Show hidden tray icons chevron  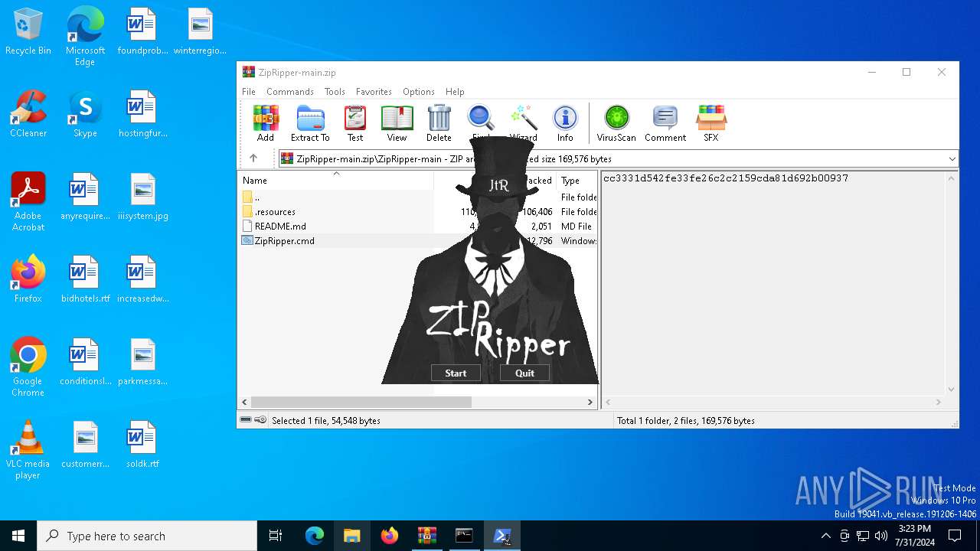825,536
